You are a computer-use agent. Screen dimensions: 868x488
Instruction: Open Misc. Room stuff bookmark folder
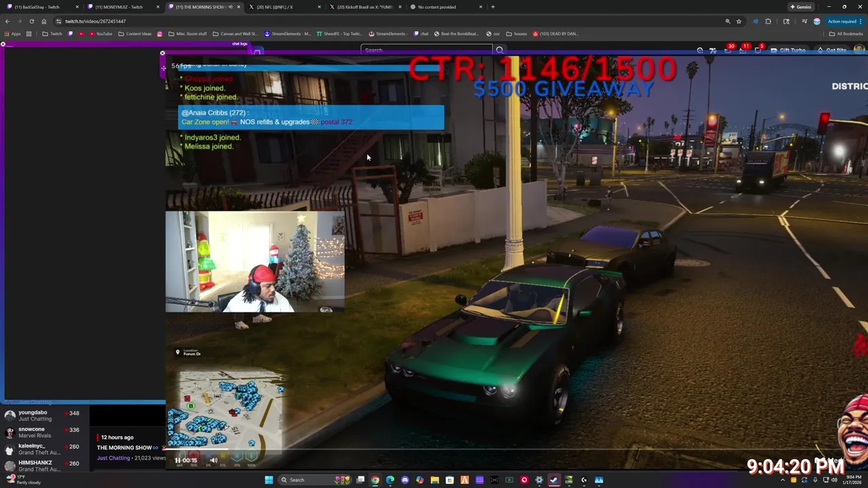point(187,33)
